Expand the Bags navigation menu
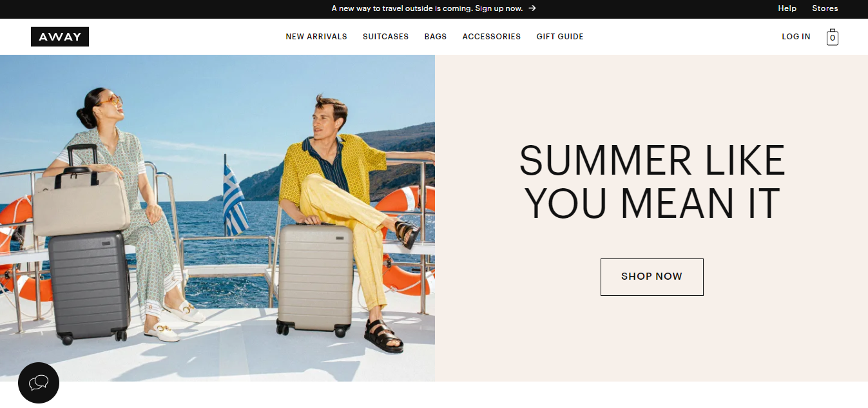This screenshot has height=408, width=868. point(436,37)
